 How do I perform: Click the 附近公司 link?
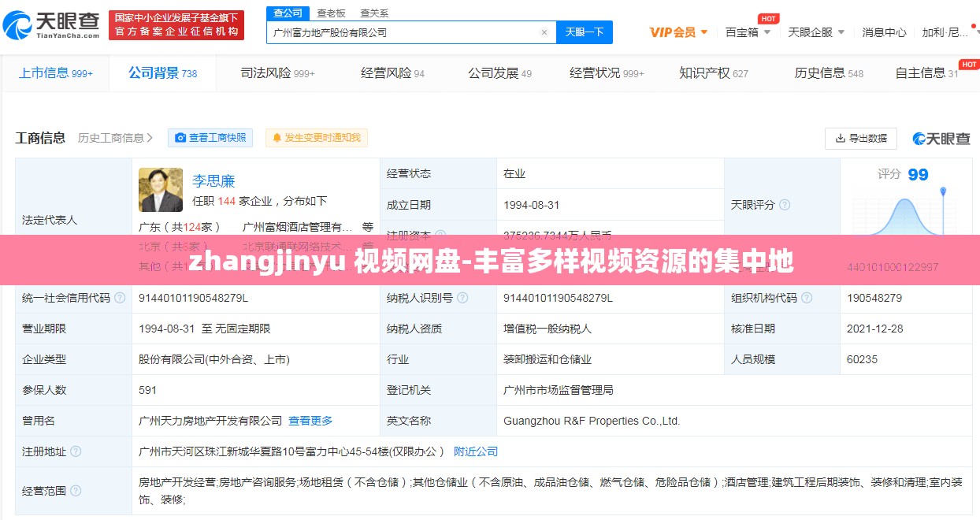(x=476, y=451)
